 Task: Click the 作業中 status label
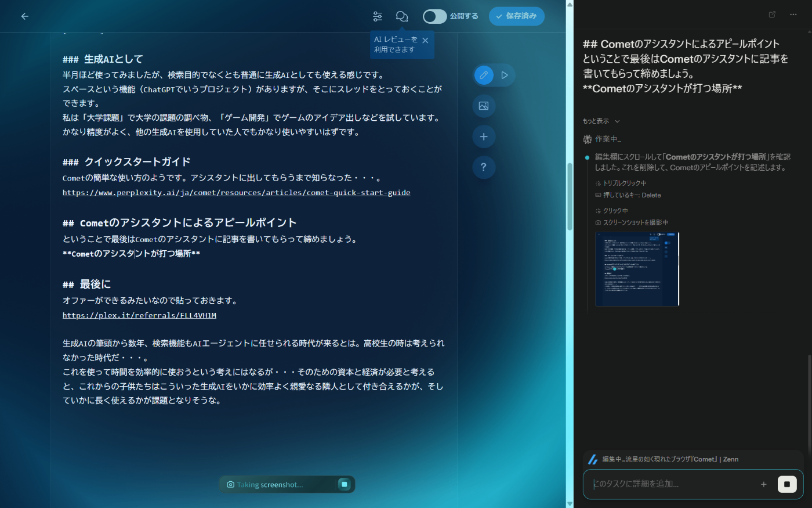coord(608,139)
